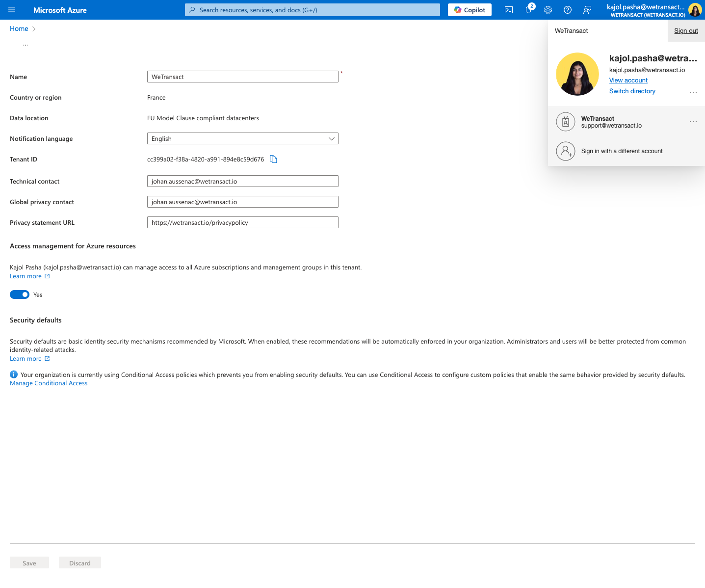Click the Save button

[x=29, y=563]
